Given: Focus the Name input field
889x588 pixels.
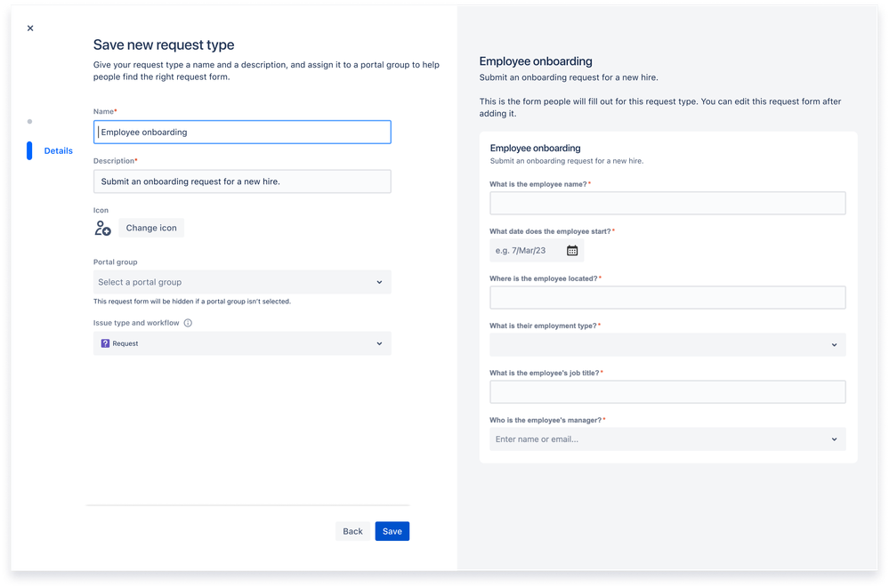Looking at the screenshot, I should tap(242, 133).
